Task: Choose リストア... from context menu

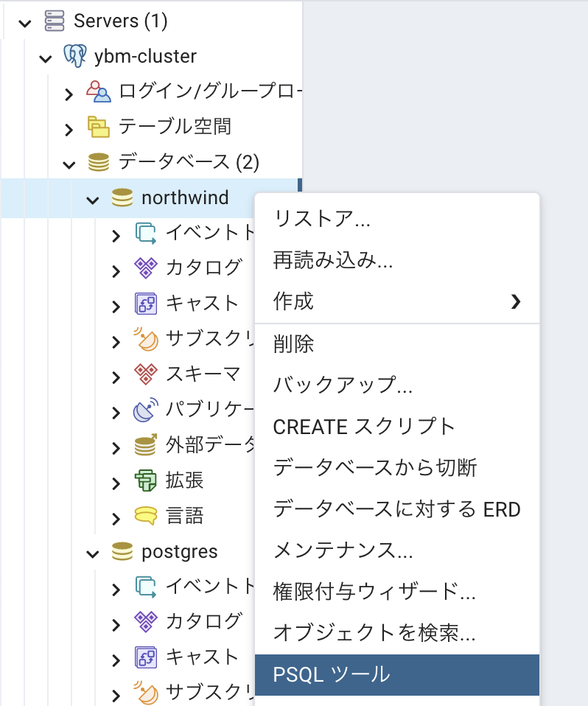Action: pos(397,220)
